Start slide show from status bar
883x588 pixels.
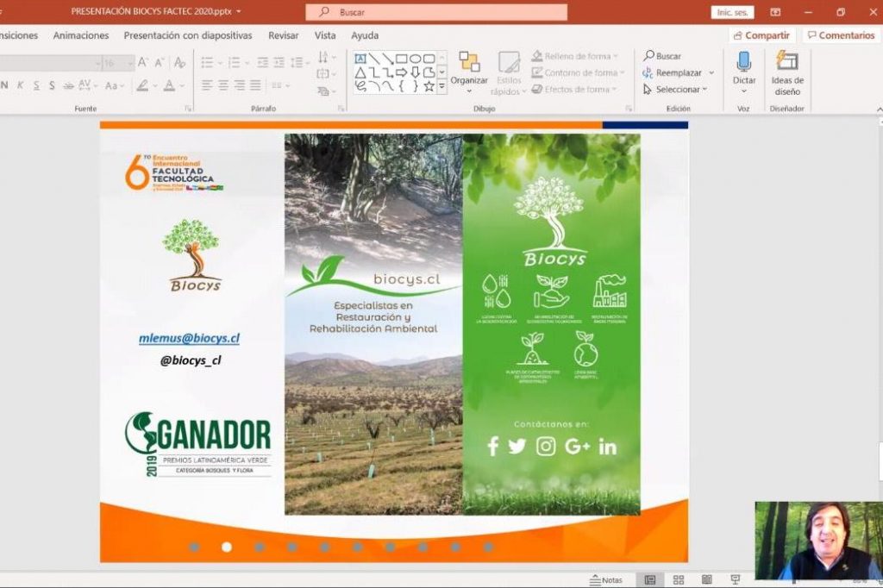pyautogui.click(x=735, y=579)
